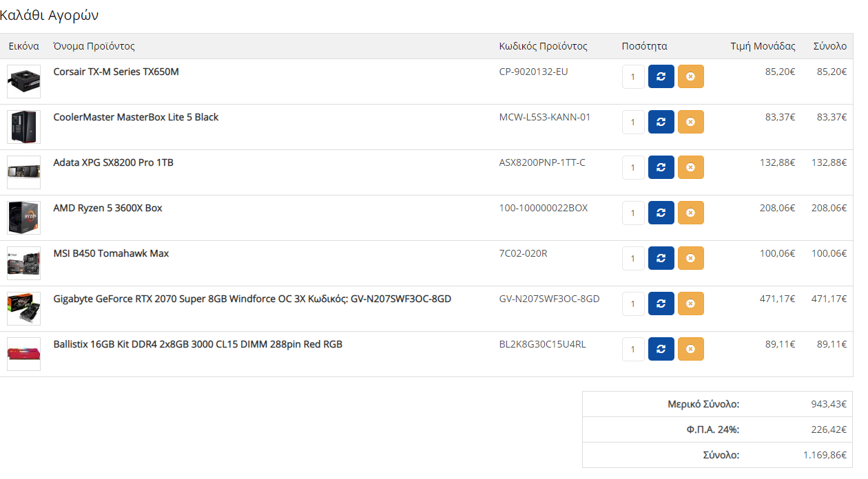Open Corsair TX-M Series TX650M product link
Viewport: 868px width, 479px height.
coord(116,72)
